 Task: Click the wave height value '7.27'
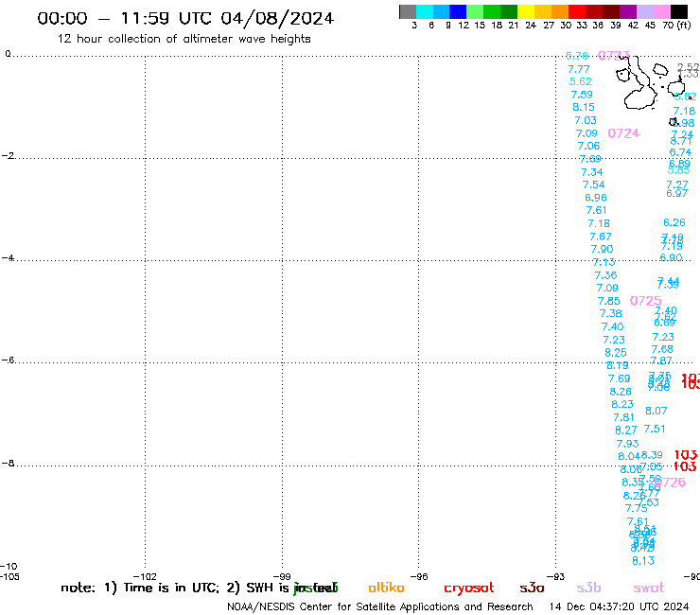pos(676,184)
